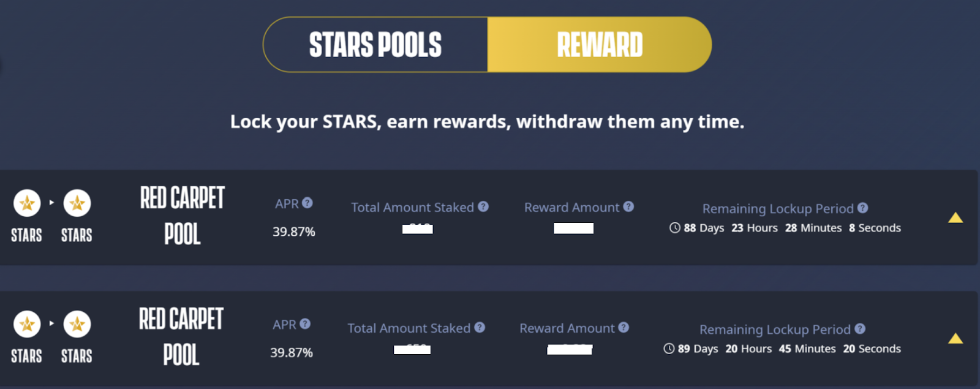Collapse the first Red Carpet Pool row
Image resolution: width=980 pixels, height=389 pixels.
[956, 217]
